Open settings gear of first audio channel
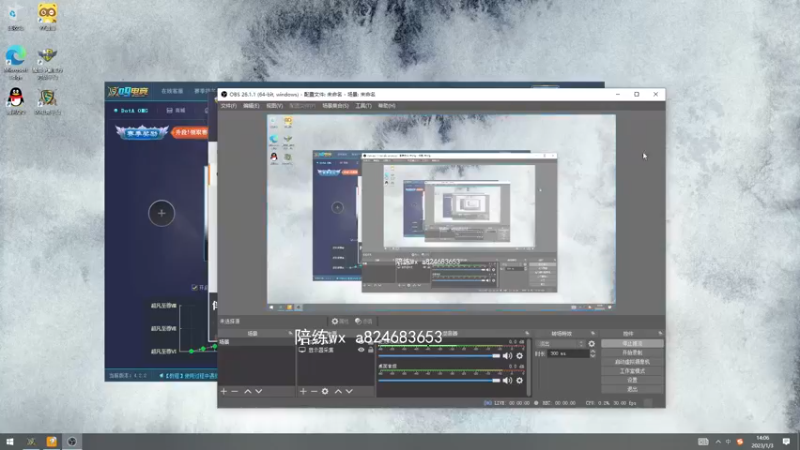 click(x=519, y=356)
